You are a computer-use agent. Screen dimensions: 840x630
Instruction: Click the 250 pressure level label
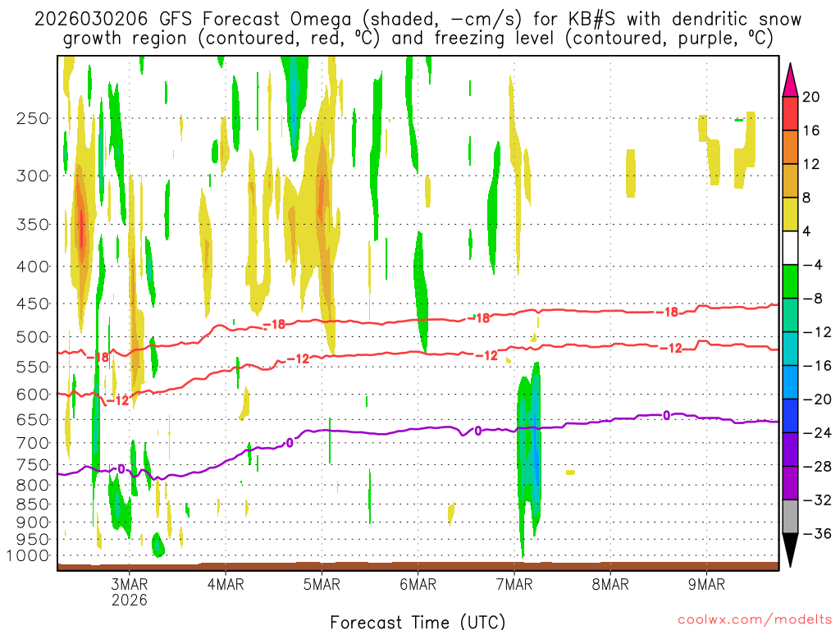pos(33,118)
